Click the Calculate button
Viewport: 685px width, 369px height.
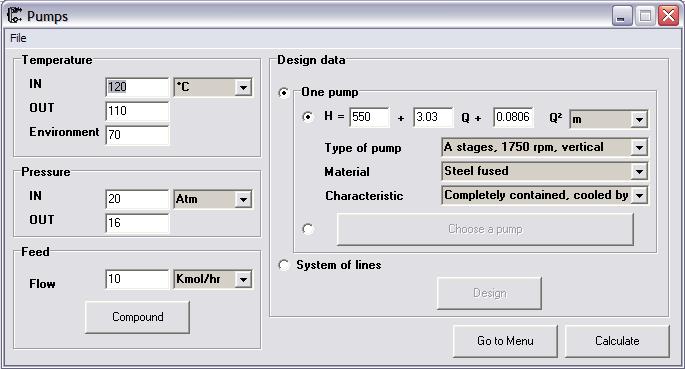click(617, 341)
